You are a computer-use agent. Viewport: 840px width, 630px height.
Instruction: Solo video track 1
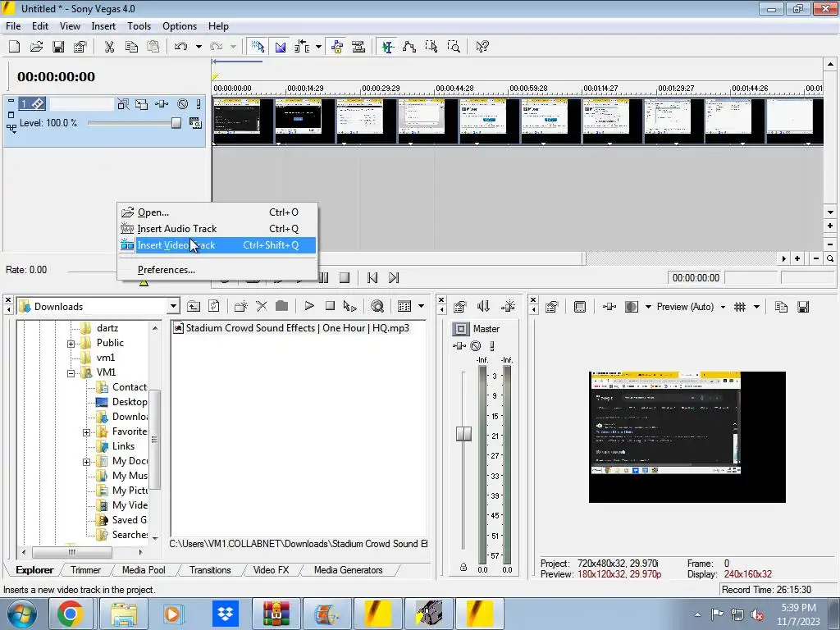199,104
